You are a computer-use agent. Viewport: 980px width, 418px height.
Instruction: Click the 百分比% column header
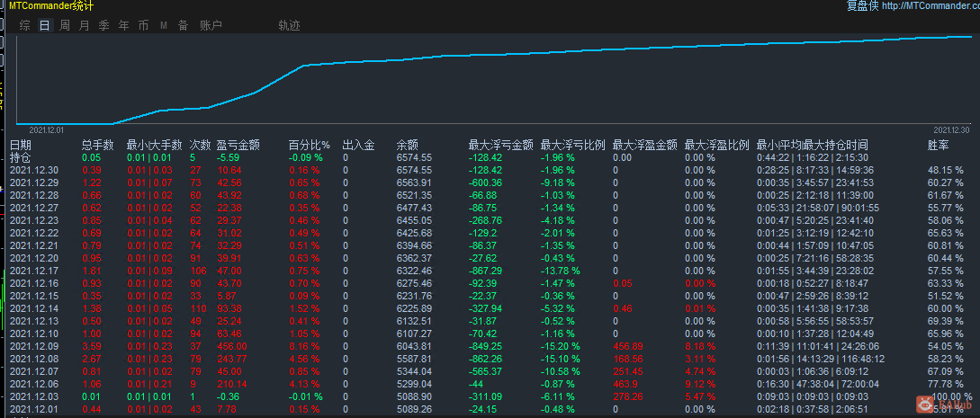(309, 146)
